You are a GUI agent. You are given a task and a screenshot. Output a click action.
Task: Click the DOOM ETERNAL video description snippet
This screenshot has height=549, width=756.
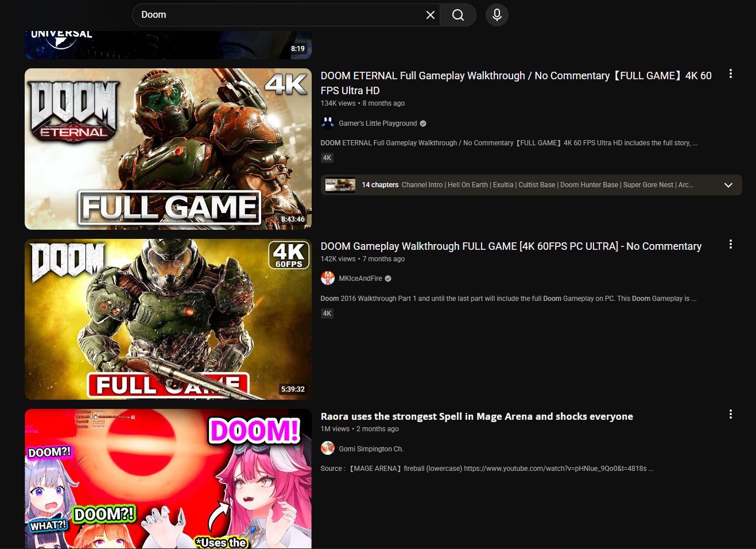tap(509, 143)
